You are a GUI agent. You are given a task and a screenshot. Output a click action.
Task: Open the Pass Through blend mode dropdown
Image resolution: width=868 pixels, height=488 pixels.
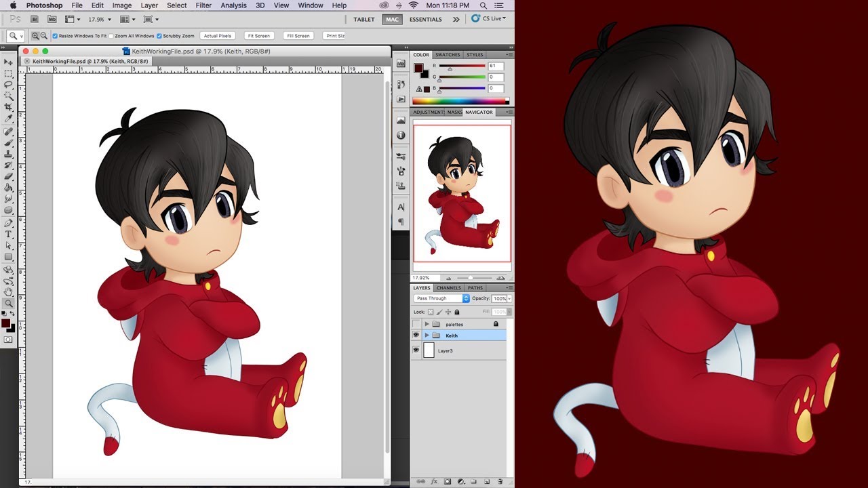(x=441, y=298)
